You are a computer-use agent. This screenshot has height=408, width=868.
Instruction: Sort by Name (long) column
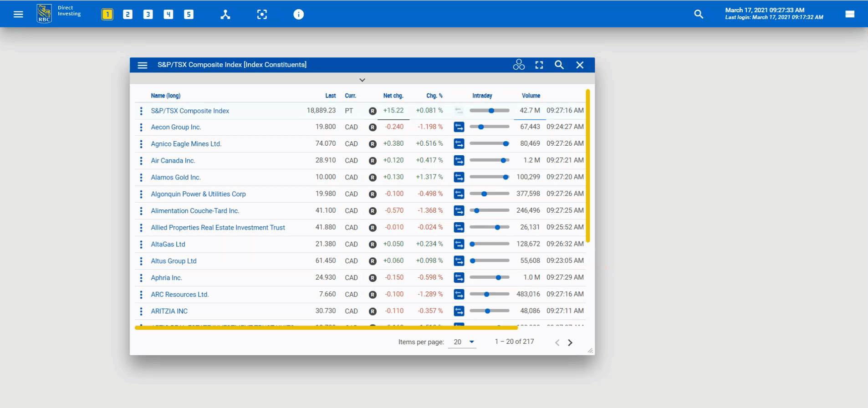(166, 96)
